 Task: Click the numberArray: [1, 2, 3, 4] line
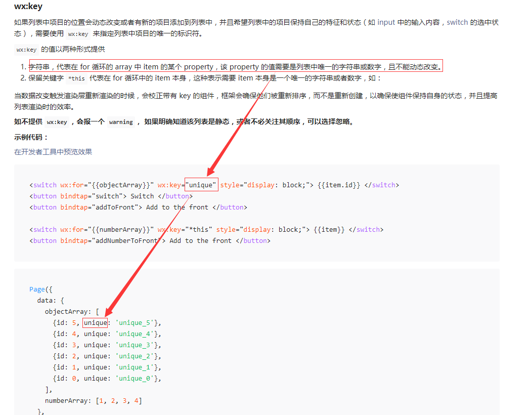point(94,401)
